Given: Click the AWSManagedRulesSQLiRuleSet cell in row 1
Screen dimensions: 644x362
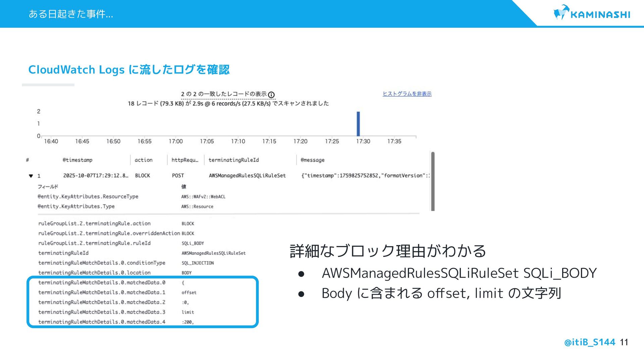Looking at the screenshot, I should pos(247,176).
